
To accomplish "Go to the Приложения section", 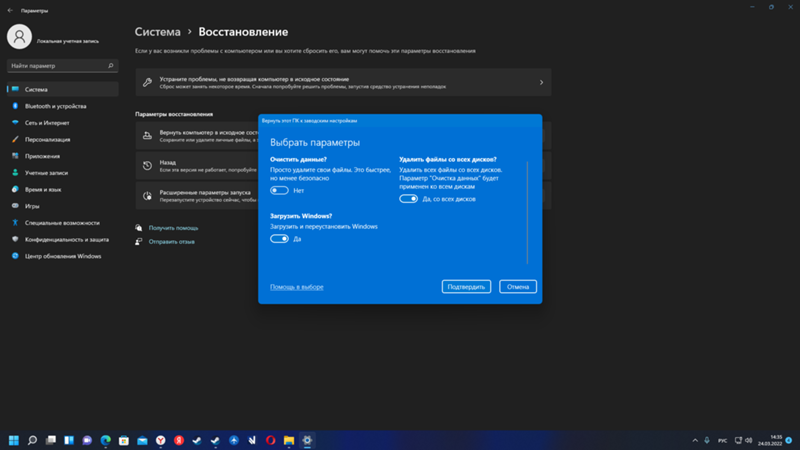I will [x=63, y=156].
